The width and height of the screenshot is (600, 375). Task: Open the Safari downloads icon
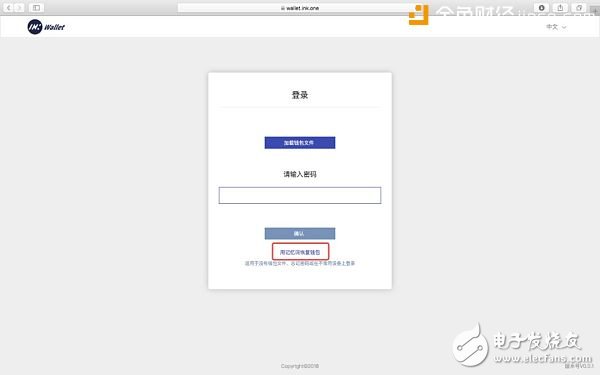tap(541, 8)
